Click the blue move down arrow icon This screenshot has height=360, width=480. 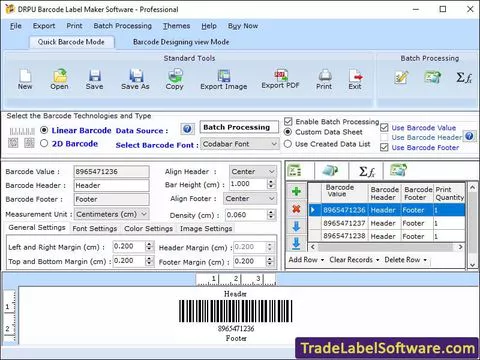296,226
